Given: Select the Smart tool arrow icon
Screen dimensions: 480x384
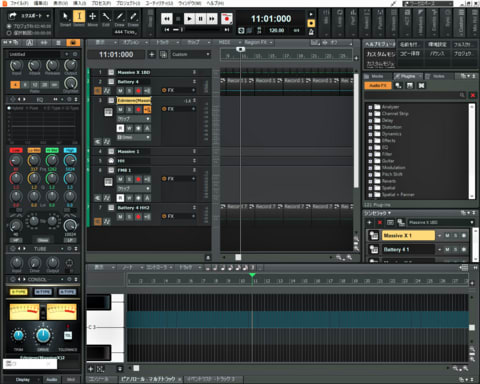Looking at the screenshot, I should [66, 16].
